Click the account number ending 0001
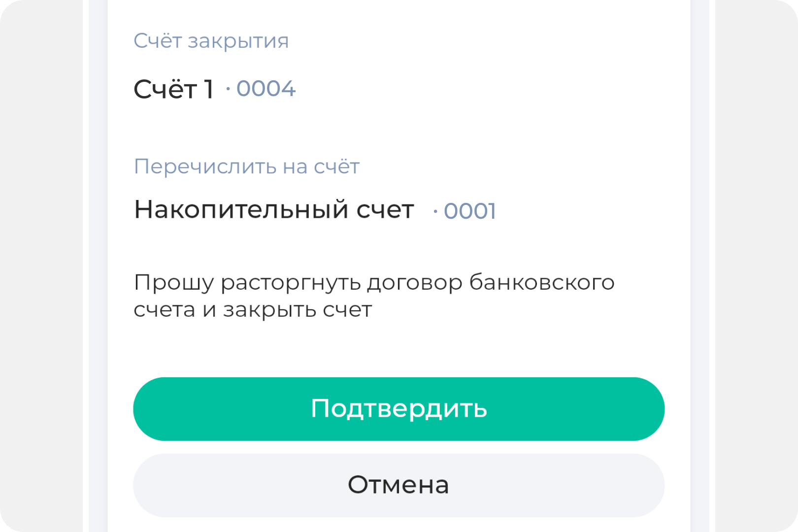 pos(470,211)
